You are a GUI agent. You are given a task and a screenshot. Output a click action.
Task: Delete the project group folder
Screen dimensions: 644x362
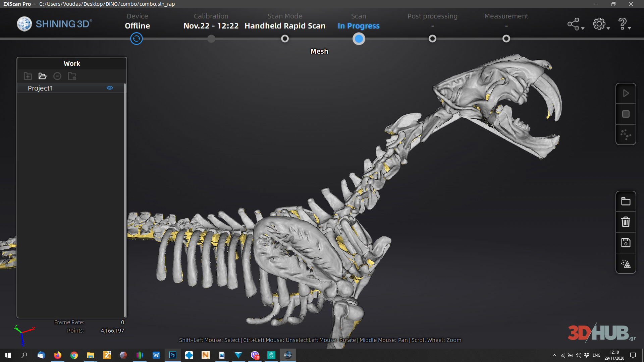coord(72,76)
